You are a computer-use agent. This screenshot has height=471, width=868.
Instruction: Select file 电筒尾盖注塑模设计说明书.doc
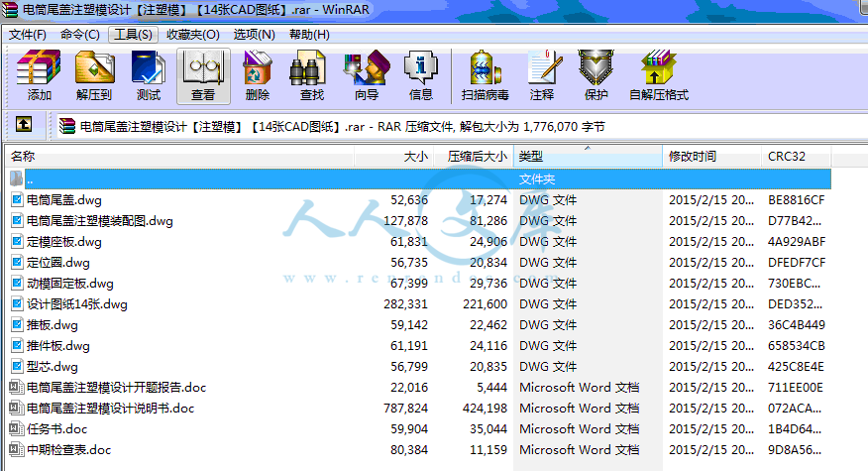click(x=111, y=408)
